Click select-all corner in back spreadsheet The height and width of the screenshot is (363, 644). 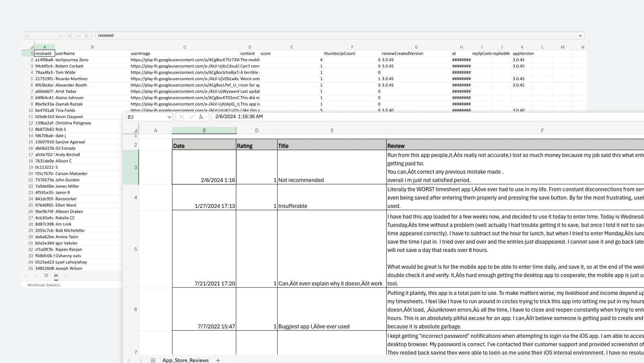pyautogui.click(x=32, y=47)
